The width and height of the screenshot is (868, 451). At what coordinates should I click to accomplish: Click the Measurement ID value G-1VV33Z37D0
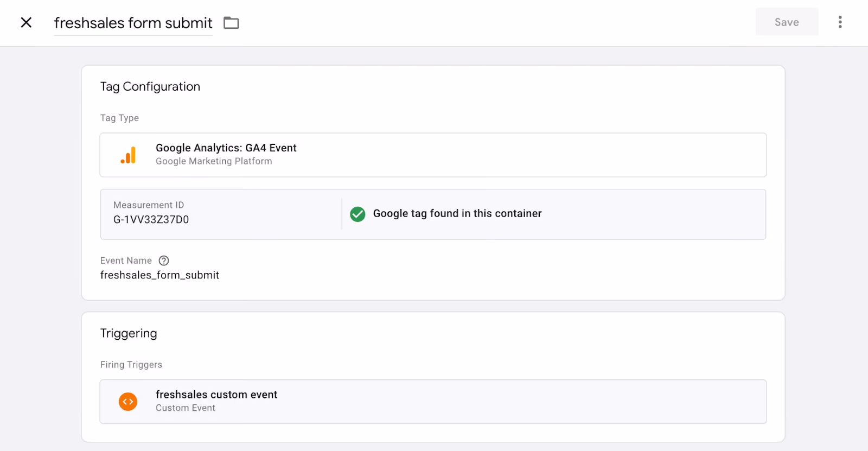click(x=151, y=220)
